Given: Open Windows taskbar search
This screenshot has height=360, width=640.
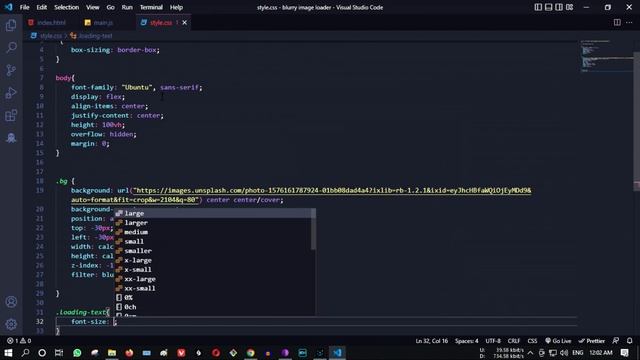Looking at the screenshot, I should [x=25, y=353].
